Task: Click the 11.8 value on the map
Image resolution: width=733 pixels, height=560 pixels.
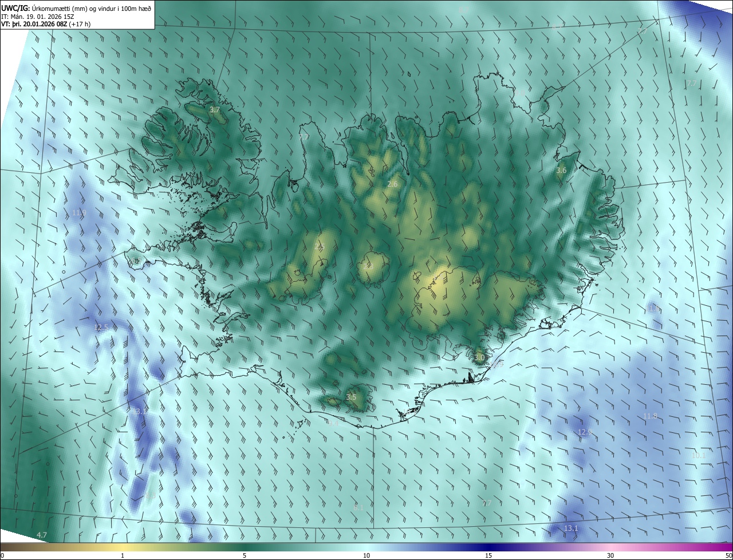Action: tap(650, 416)
